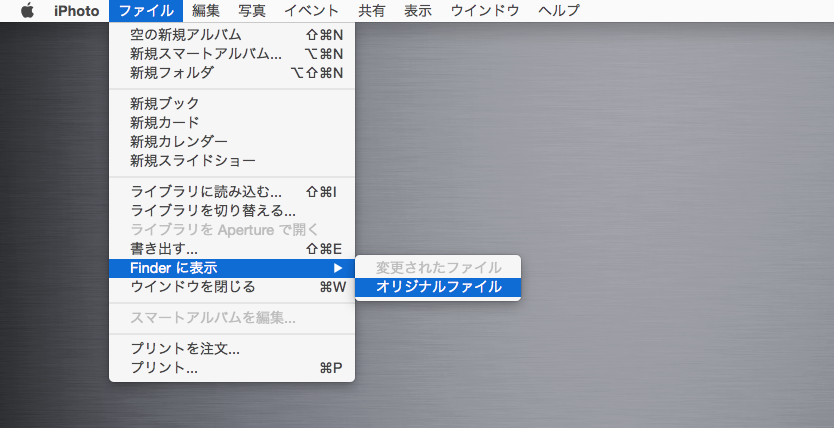Open the 表示 menu
Screen dimensions: 834x428
418,11
